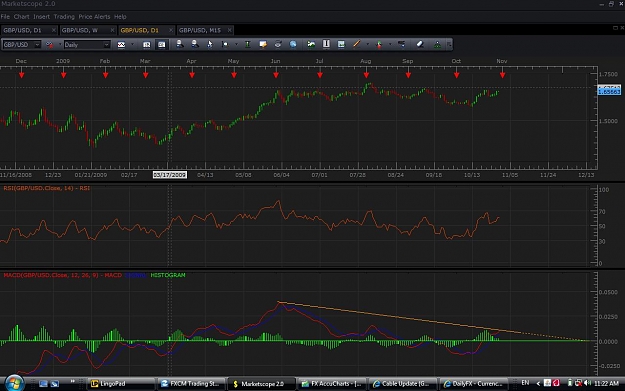625x391 pixels.
Task: Select the white eraser tool
Action: tap(420, 45)
